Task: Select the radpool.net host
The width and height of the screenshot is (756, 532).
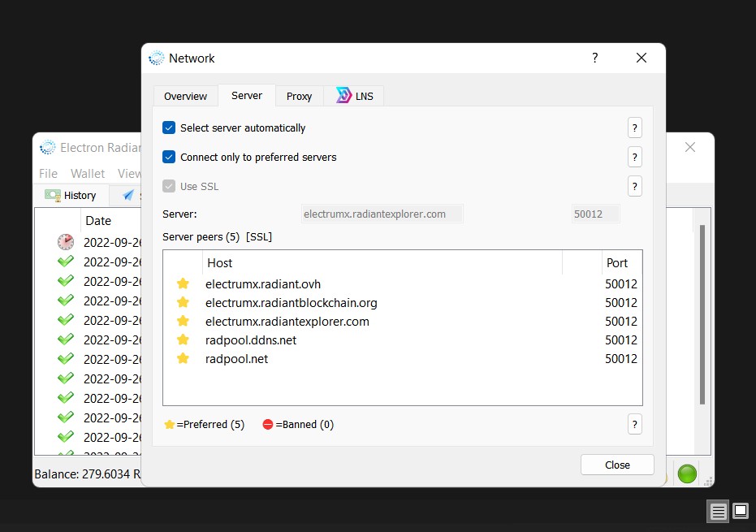Action: pos(237,359)
